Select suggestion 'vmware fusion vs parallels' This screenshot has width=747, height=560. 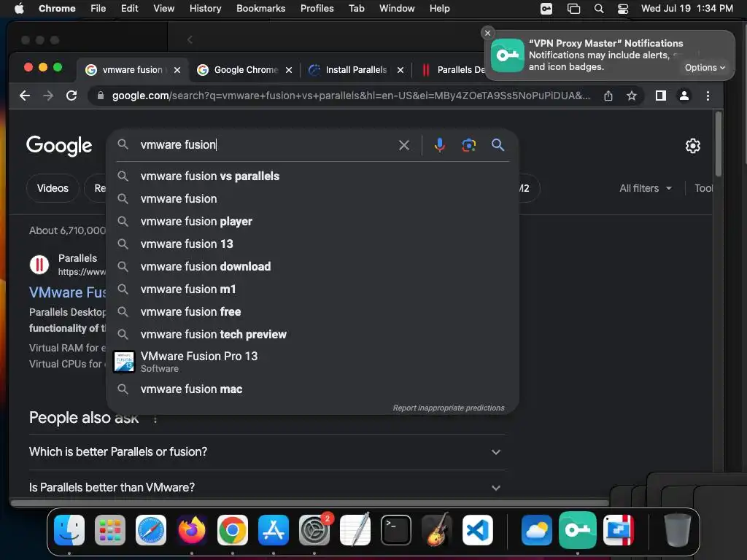pyautogui.click(x=312, y=176)
